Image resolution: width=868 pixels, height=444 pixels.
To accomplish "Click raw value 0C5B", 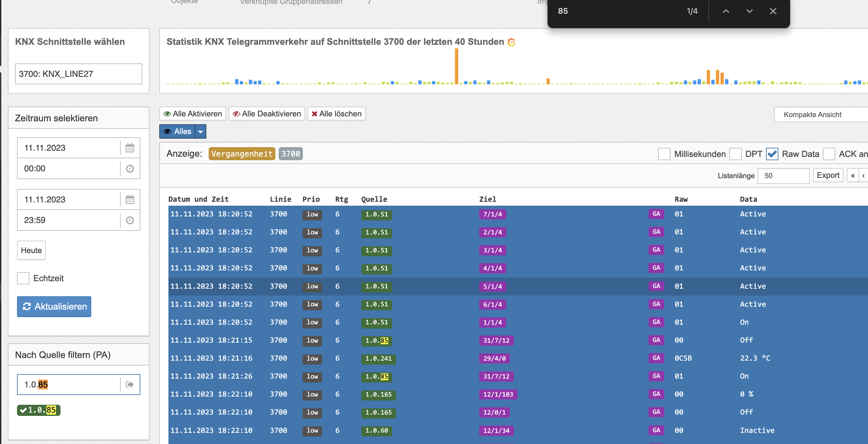I will (683, 358).
